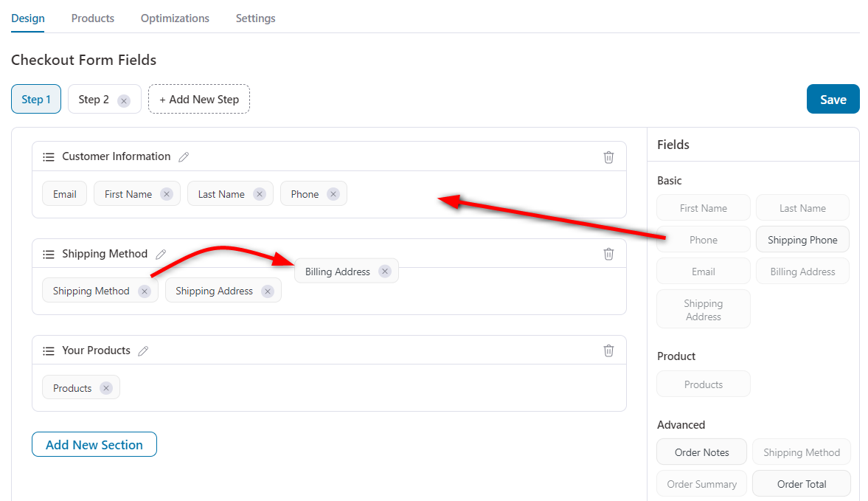Open the Optimizations tab

pyautogui.click(x=174, y=18)
